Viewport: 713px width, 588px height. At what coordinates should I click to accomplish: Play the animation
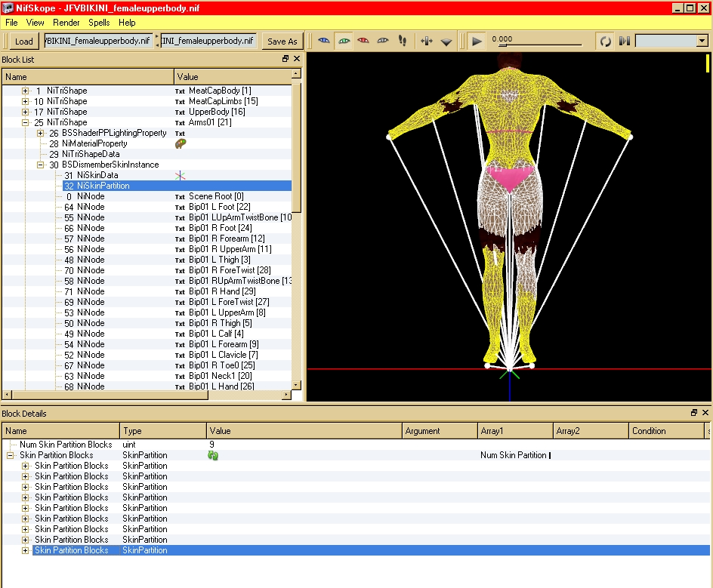coord(477,42)
